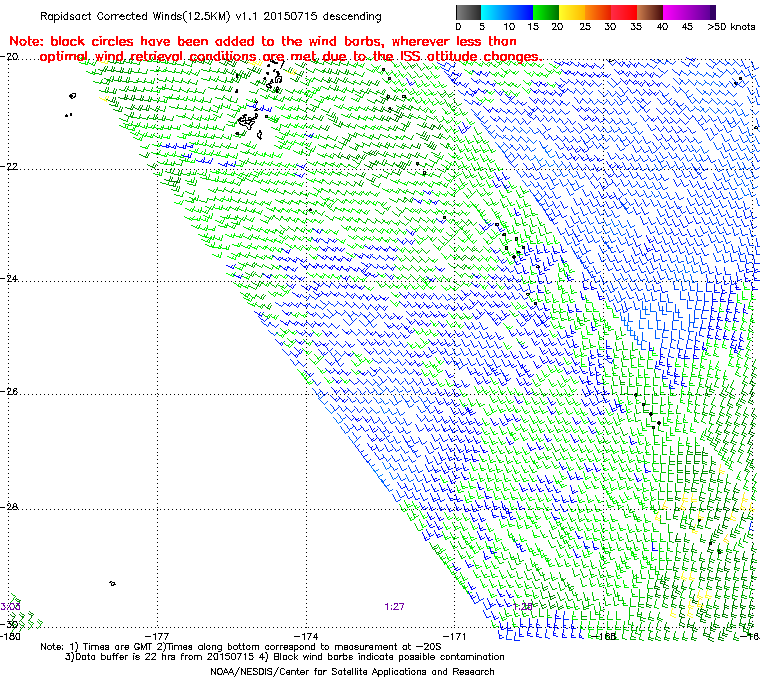Click the '-180' longitude axis label

[x=10, y=636]
